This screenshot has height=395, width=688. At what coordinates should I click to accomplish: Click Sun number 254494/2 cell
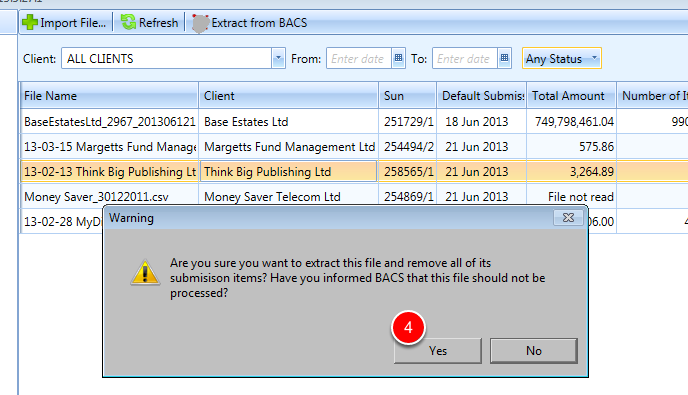click(x=408, y=147)
